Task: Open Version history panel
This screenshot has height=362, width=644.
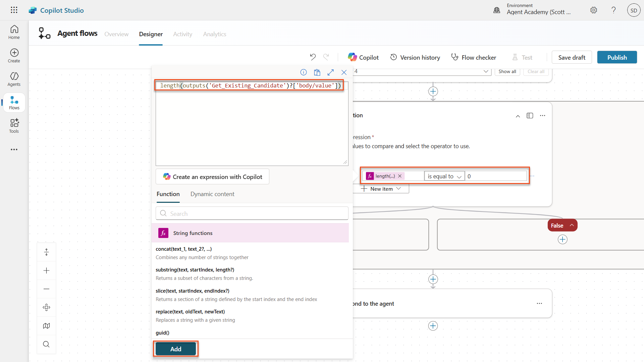Action: (415, 57)
